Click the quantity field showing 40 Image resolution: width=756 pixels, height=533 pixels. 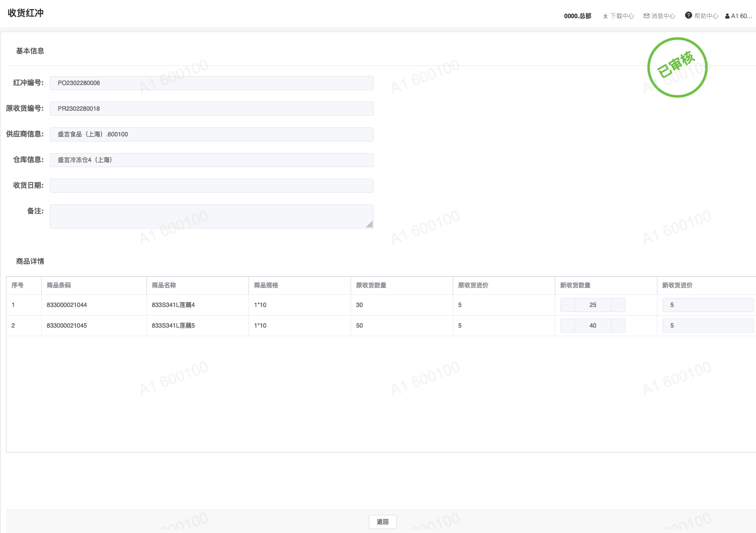(x=593, y=326)
